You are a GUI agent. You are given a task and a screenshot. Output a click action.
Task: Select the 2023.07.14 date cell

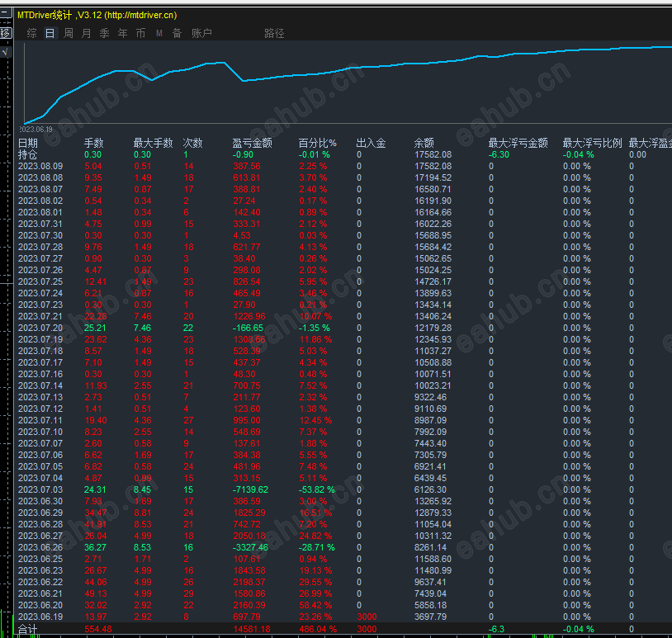pyautogui.click(x=40, y=386)
